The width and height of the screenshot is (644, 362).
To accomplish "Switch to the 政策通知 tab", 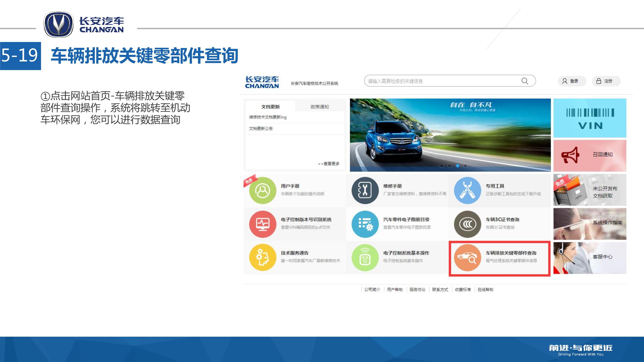I will (320, 107).
